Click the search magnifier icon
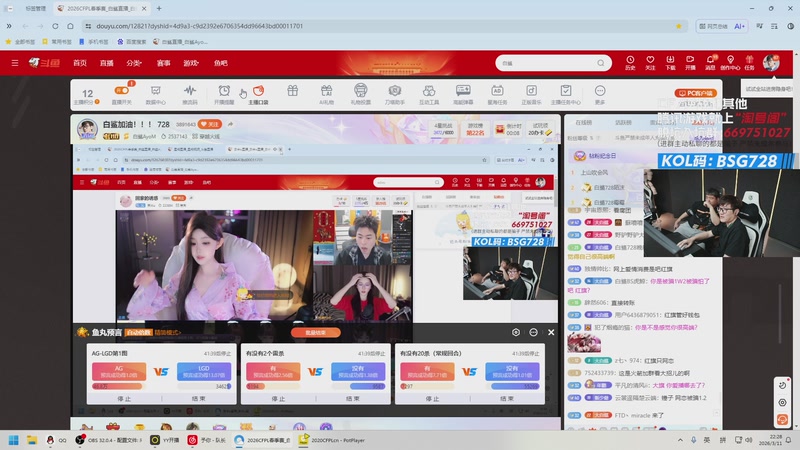 point(601,63)
